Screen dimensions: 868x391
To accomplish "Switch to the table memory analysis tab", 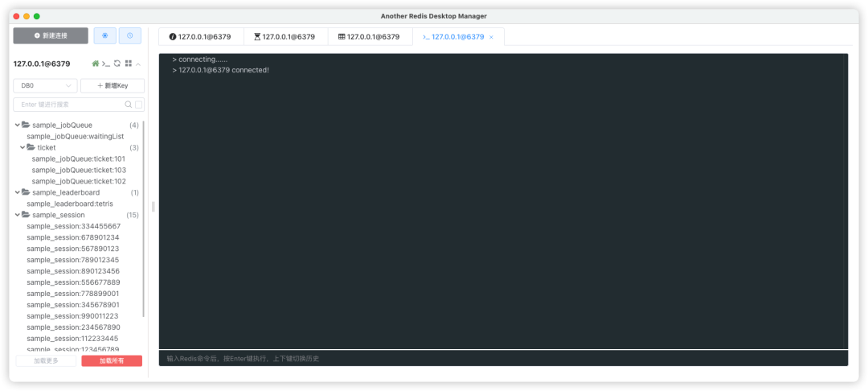I will (x=371, y=36).
